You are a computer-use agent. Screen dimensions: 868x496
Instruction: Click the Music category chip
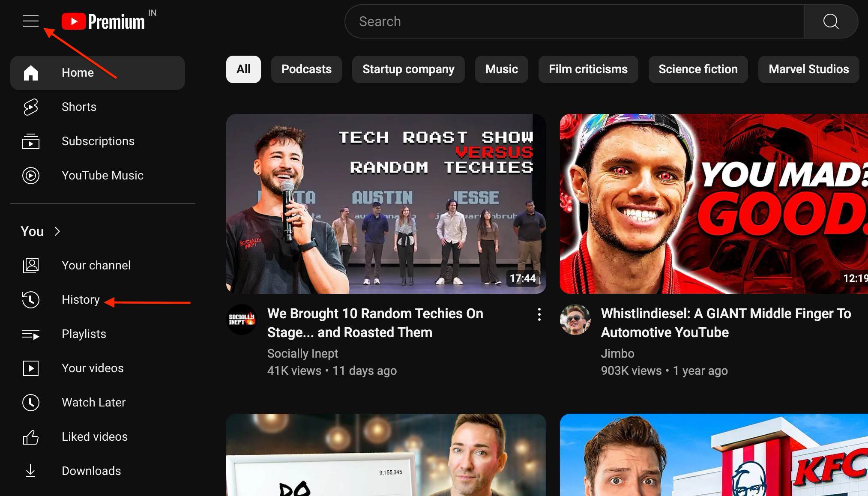click(x=501, y=69)
